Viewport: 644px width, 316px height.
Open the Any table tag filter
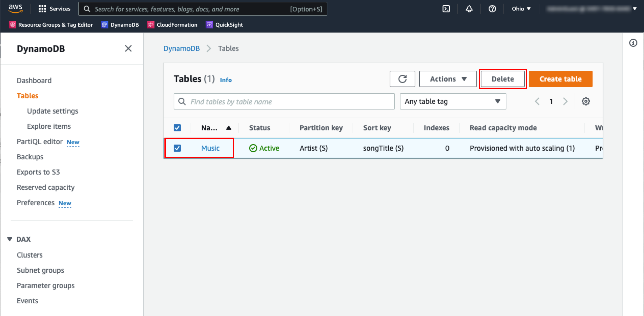coord(453,101)
